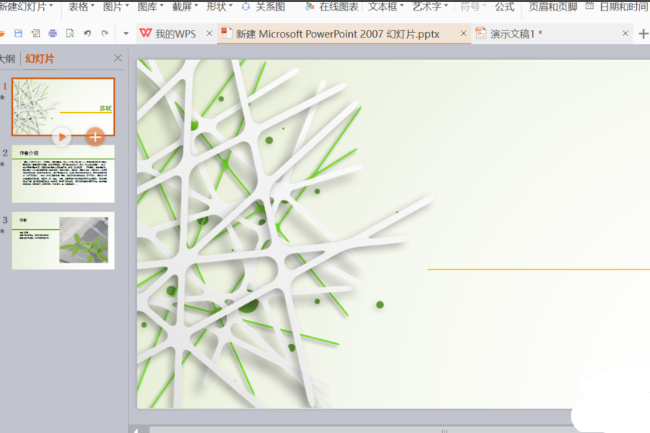Select slide 3 thumbnail with plant photo

(x=63, y=240)
